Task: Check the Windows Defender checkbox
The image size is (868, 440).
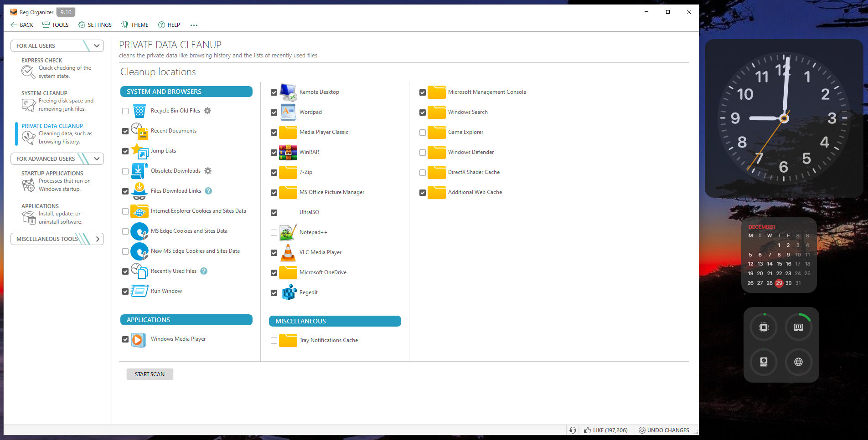Action: tap(423, 153)
